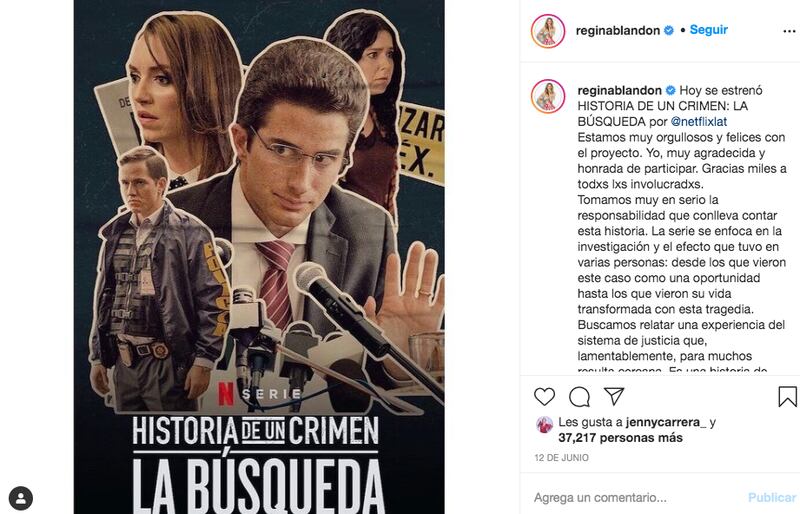800x514 pixels.
Task: Click jennycarrera_ small avatar by likes
Action: (544, 424)
